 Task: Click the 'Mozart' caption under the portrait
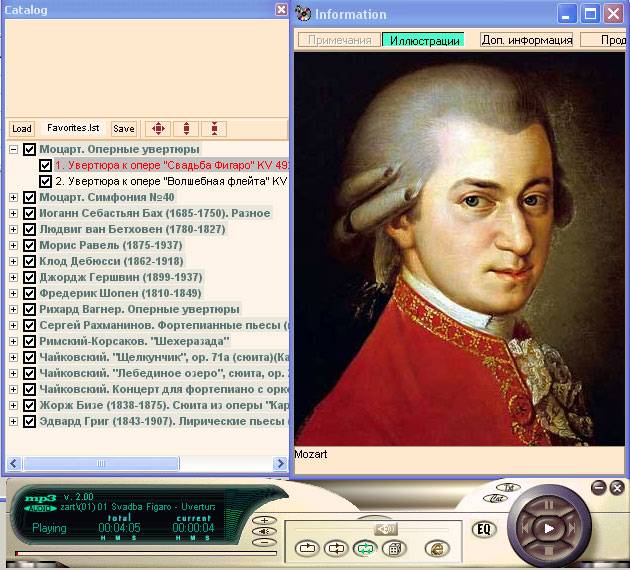pos(311,454)
